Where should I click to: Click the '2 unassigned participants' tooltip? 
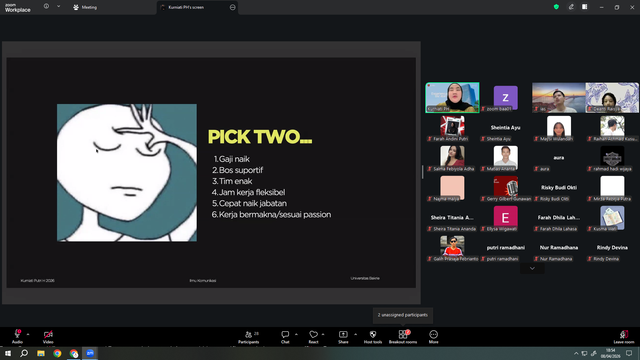tap(403, 315)
